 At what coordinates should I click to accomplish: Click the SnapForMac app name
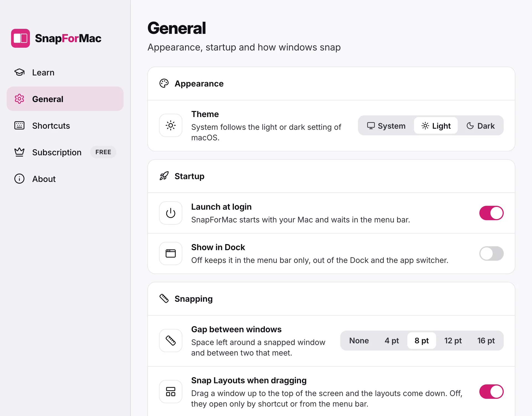68,38
